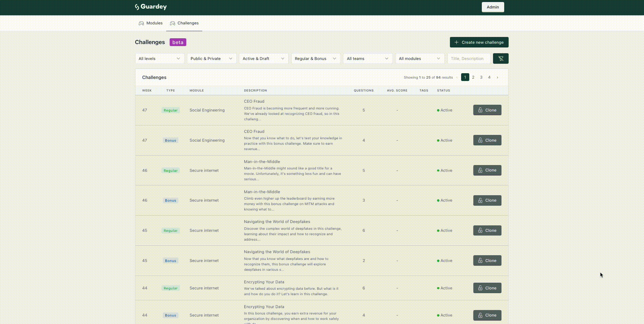
Task: Click the Regular Navigating the World of Deepfakes title
Action: click(x=277, y=222)
